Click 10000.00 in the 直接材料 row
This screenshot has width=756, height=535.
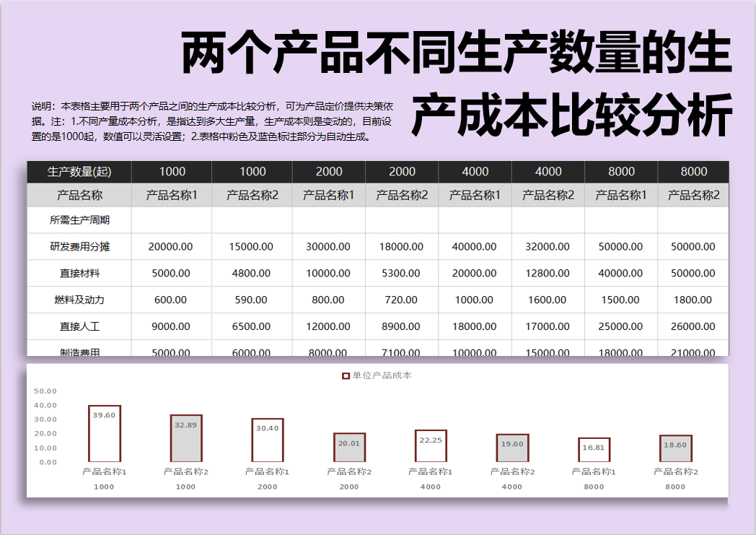pos(328,273)
